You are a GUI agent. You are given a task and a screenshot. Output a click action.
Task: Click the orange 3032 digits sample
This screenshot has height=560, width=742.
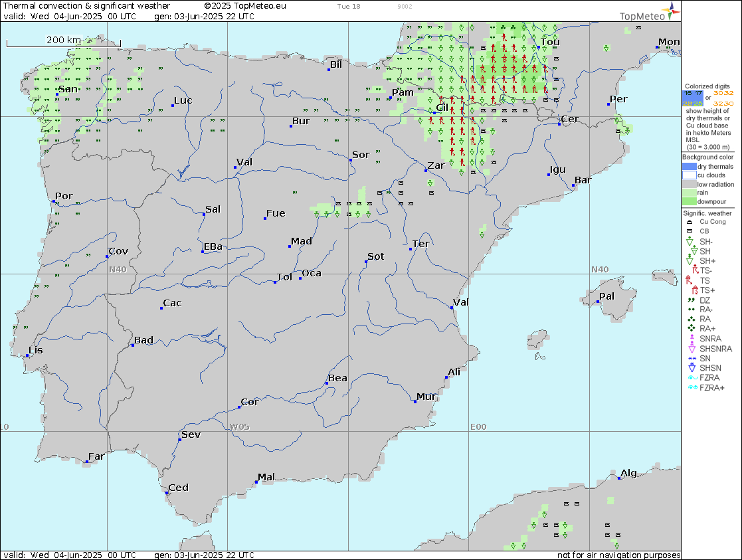723,93
